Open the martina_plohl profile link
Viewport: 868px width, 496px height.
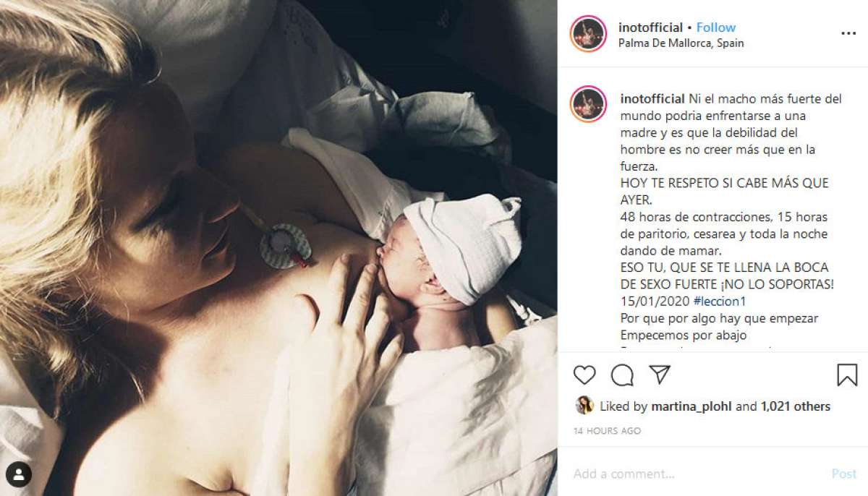pos(692,406)
